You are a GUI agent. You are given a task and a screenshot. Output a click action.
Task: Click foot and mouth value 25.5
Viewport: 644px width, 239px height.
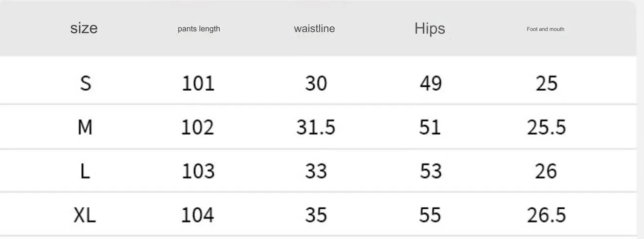click(x=546, y=127)
